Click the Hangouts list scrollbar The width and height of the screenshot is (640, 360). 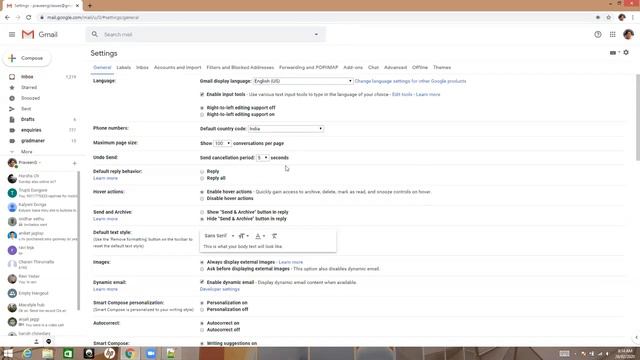tap(78, 241)
